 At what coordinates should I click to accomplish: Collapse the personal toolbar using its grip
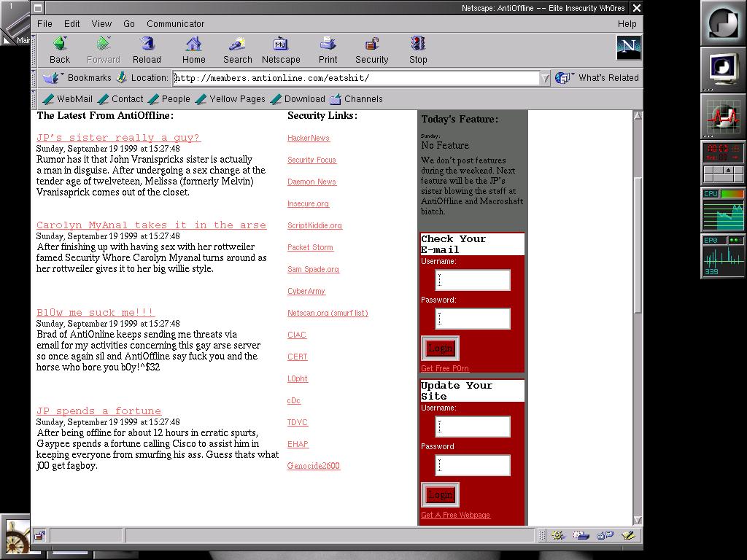[36, 99]
